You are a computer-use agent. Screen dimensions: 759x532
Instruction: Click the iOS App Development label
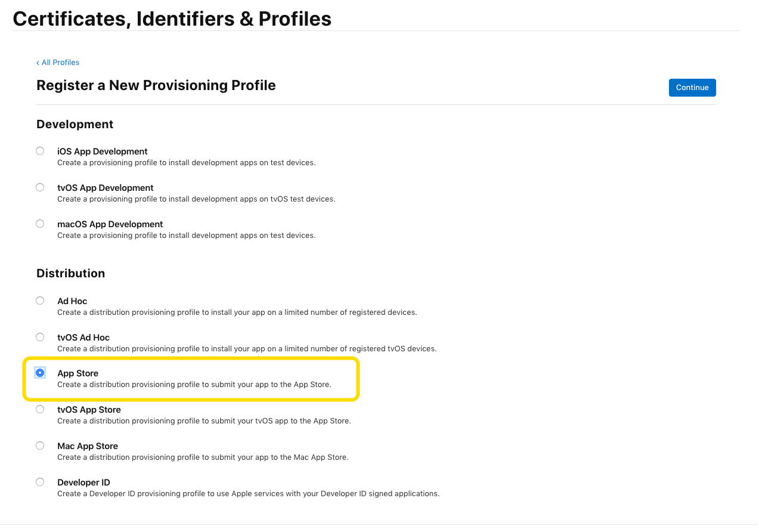point(102,151)
